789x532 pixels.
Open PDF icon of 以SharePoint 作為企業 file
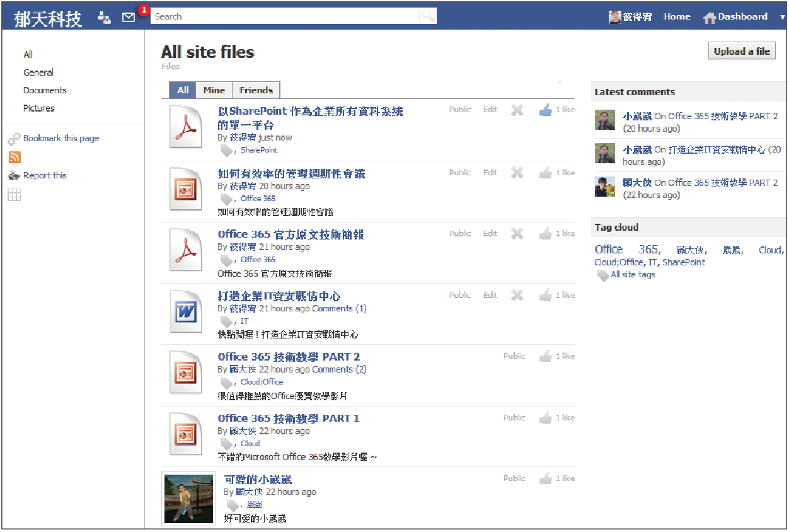click(x=185, y=127)
